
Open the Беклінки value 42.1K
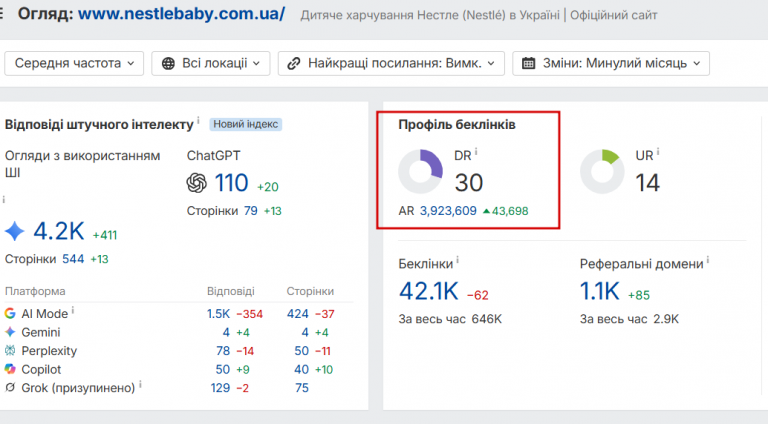(429, 291)
